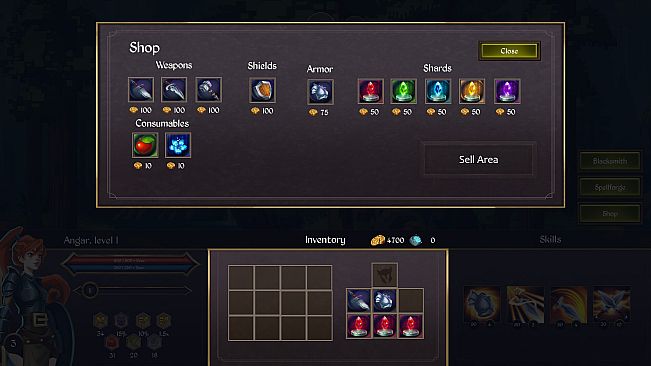
Task: Pick the green shard
Action: tap(403, 91)
